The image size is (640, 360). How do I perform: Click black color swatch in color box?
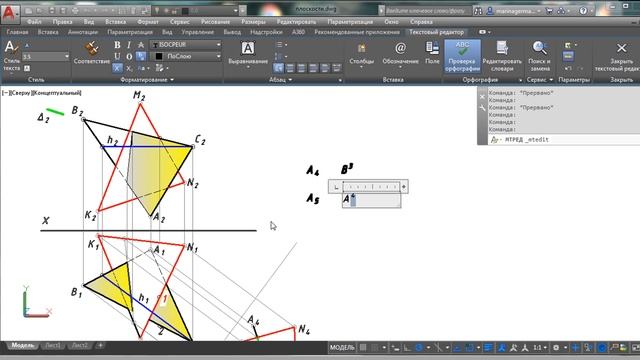coord(159,56)
